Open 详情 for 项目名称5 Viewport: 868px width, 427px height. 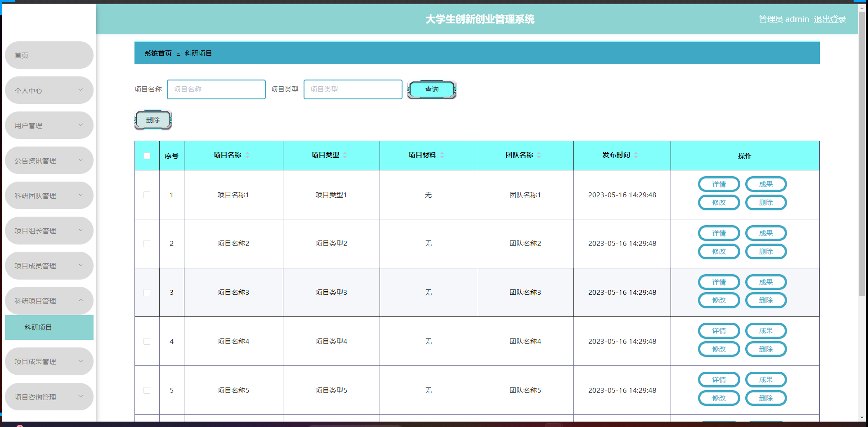click(x=719, y=380)
